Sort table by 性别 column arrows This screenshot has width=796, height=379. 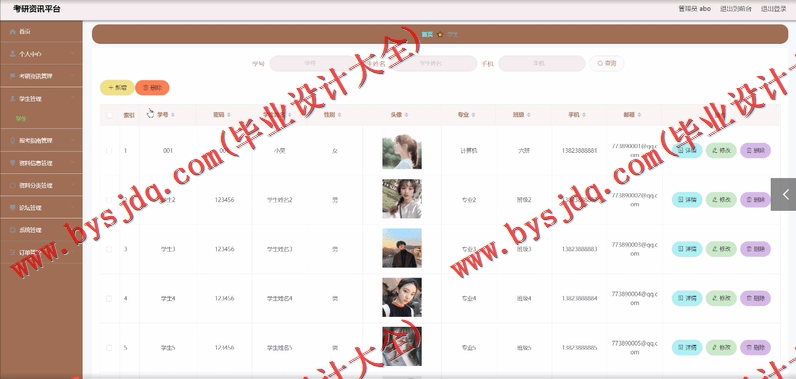pos(339,115)
